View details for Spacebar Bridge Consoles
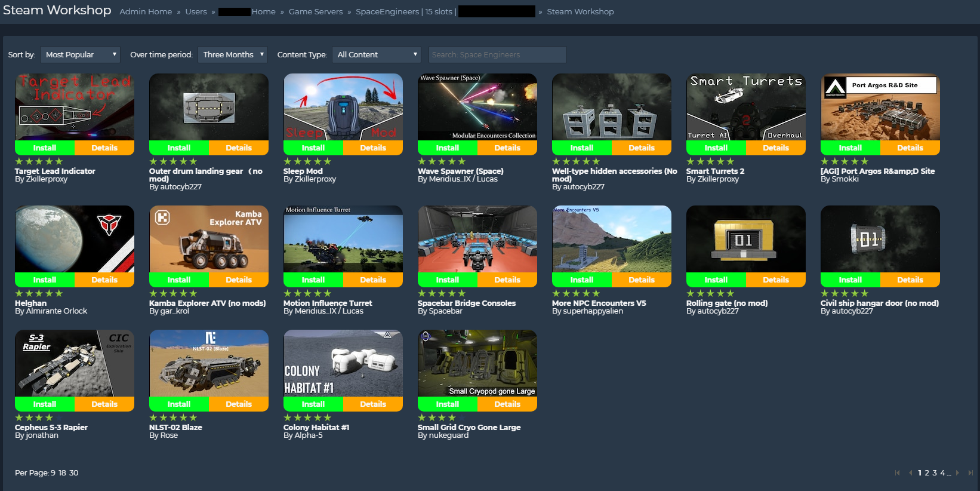 (x=507, y=280)
